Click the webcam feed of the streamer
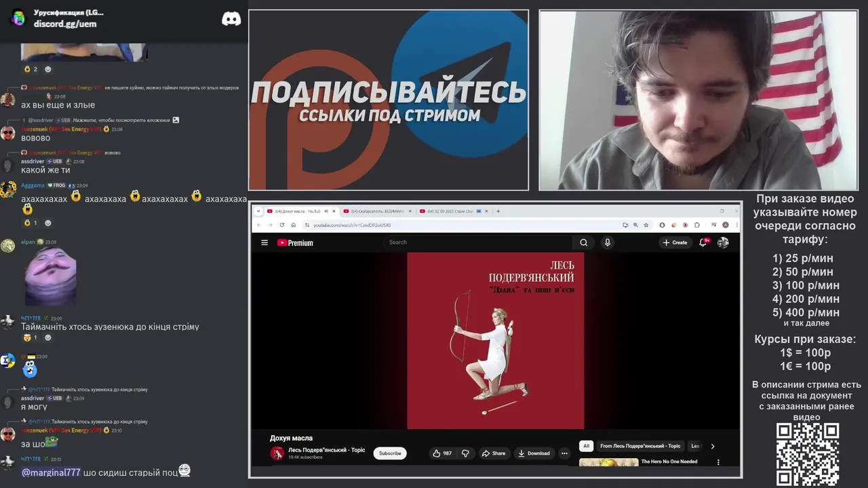 [x=698, y=100]
